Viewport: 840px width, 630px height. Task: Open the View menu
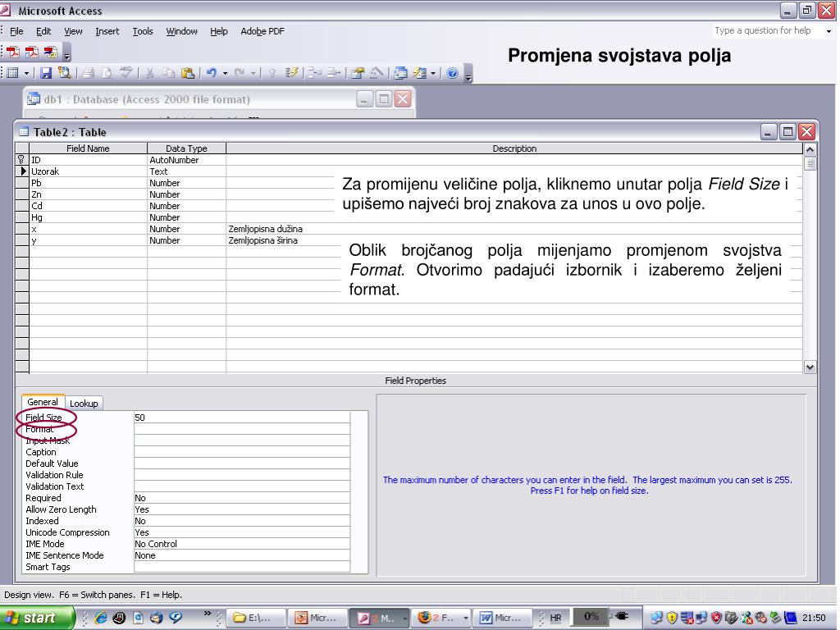pyautogui.click(x=73, y=31)
